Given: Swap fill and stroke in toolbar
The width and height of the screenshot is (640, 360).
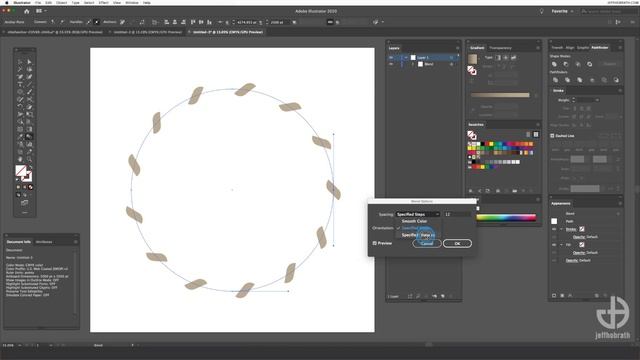Looking at the screenshot, I should click(31, 168).
